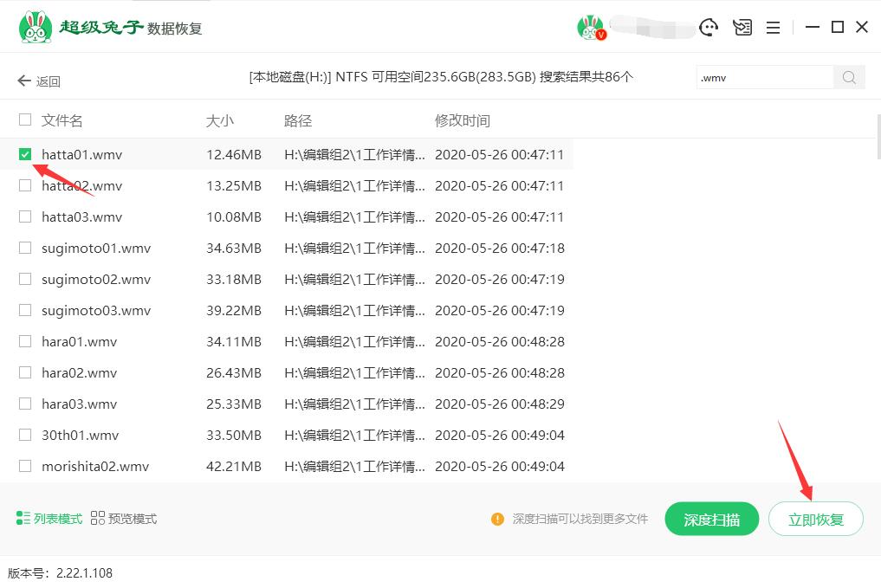The height and width of the screenshot is (588, 881).
Task: Sort files by 修改时间 column
Action: [x=463, y=120]
